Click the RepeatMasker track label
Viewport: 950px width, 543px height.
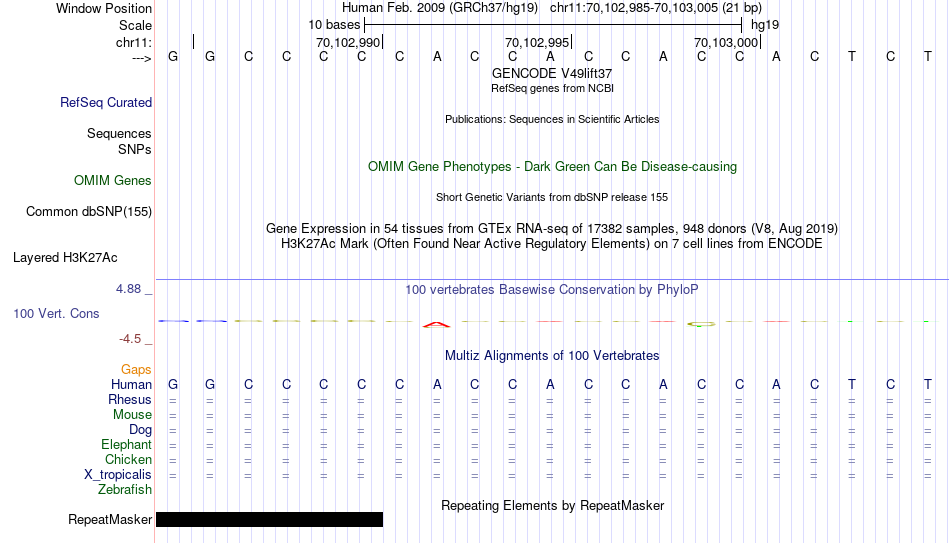(110, 519)
